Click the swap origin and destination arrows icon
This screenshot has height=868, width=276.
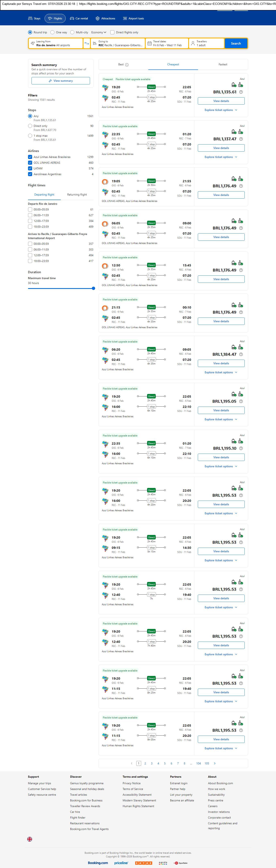(87, 44)
